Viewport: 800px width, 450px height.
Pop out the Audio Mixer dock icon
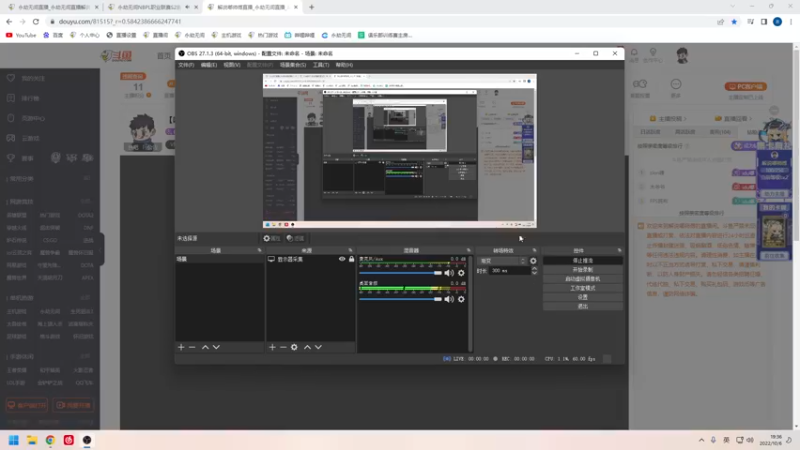coord(468,251)
